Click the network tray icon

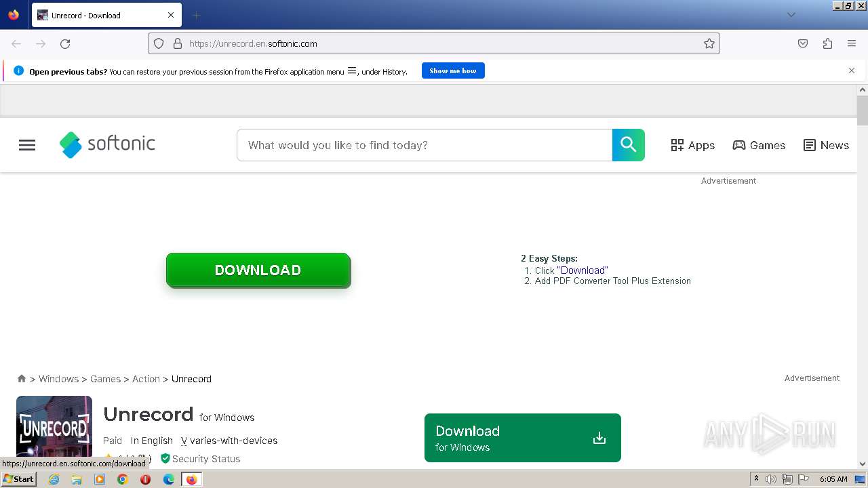(x=787, y=479)
